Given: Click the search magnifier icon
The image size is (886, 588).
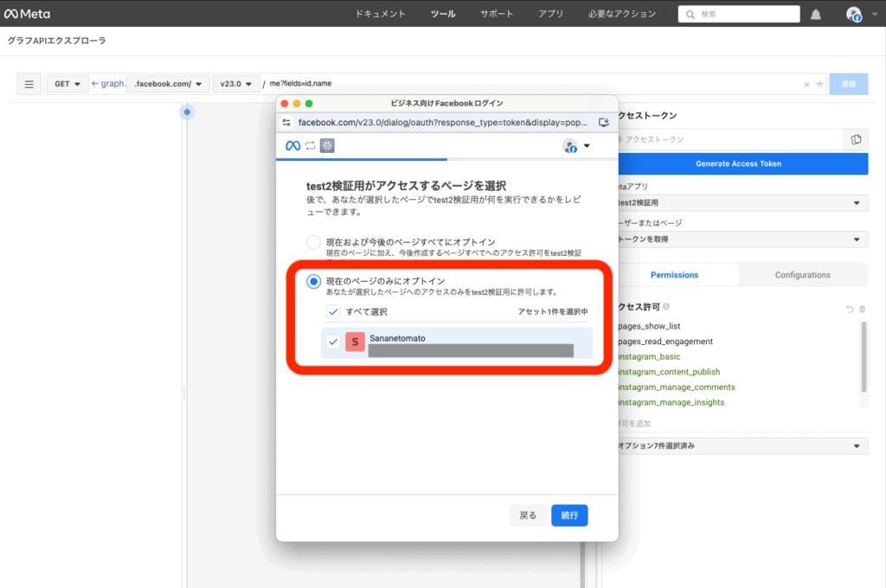Looking at the screenshot, I should coord(690,15).
